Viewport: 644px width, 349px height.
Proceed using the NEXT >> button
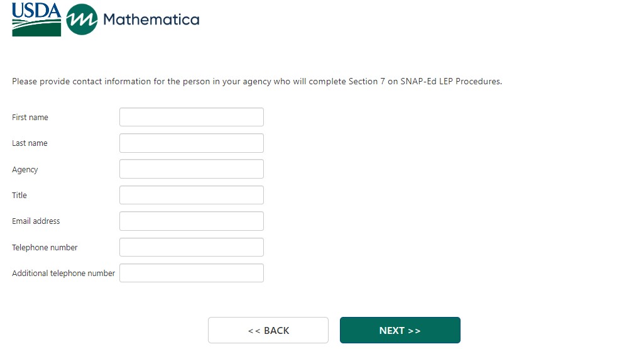tap(400, 330)
